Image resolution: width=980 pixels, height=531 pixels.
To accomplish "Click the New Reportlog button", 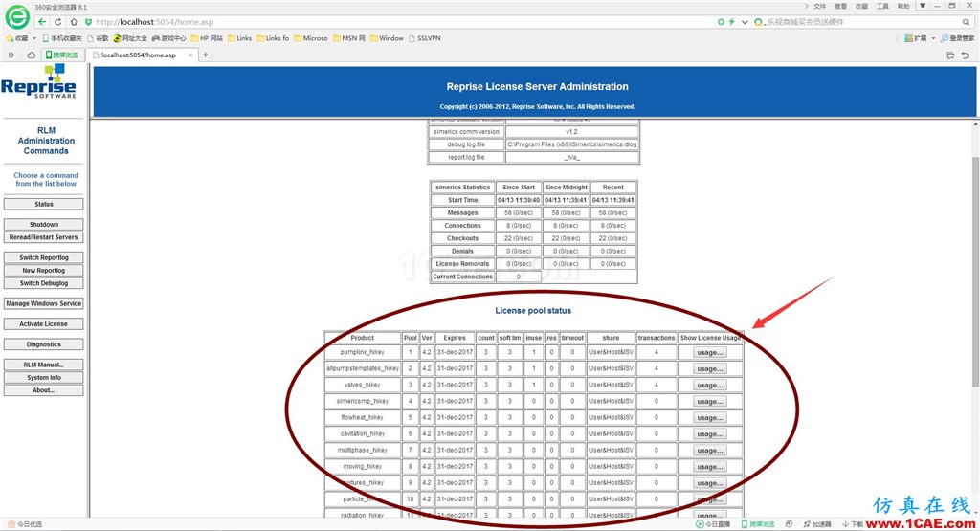I will click(44, 271).
